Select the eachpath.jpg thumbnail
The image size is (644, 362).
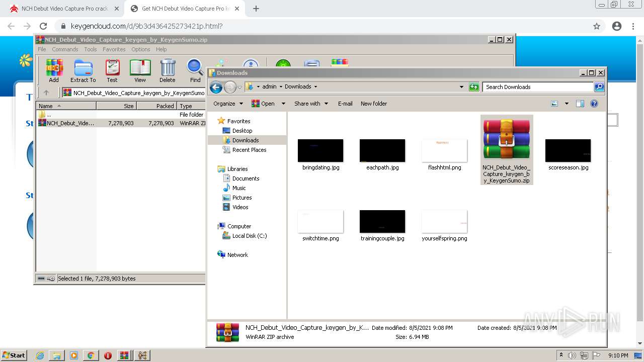(382, 150)
